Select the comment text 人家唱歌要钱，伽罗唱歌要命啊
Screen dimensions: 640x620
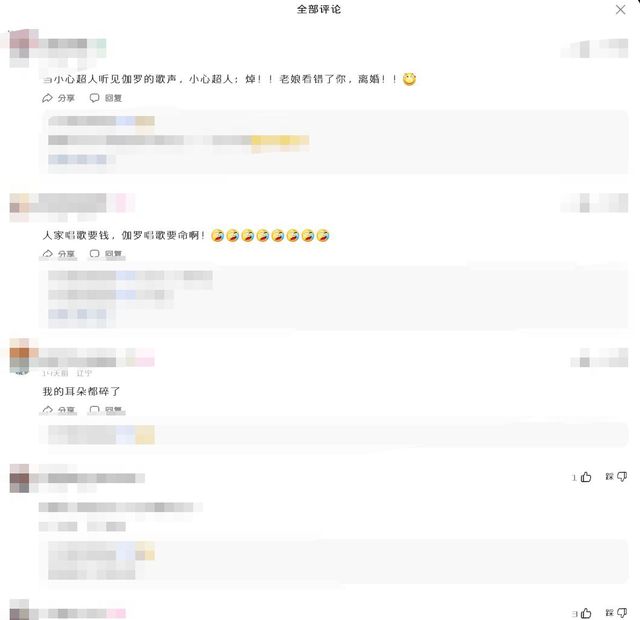(124, 235)
